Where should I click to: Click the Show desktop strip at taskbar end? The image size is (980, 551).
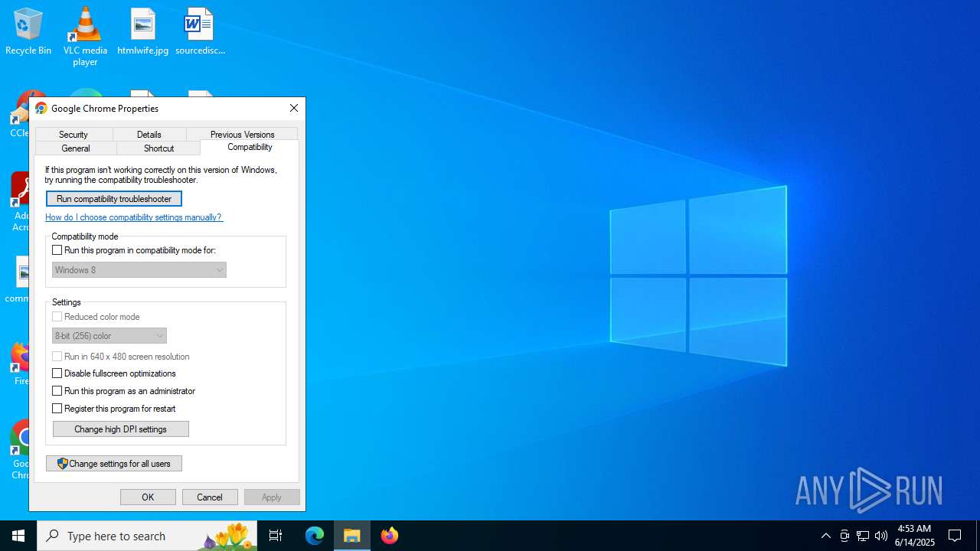978,536
